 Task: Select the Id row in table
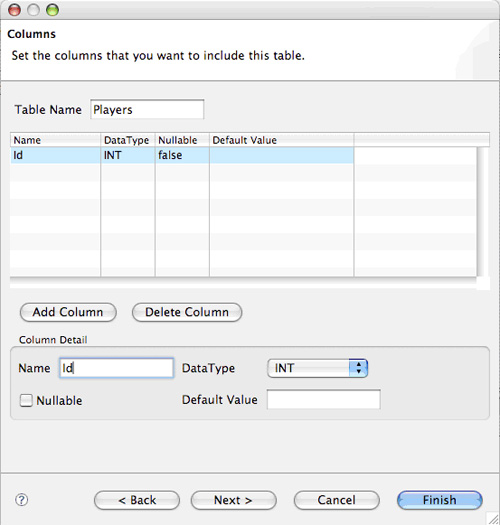tap(182, 155)
